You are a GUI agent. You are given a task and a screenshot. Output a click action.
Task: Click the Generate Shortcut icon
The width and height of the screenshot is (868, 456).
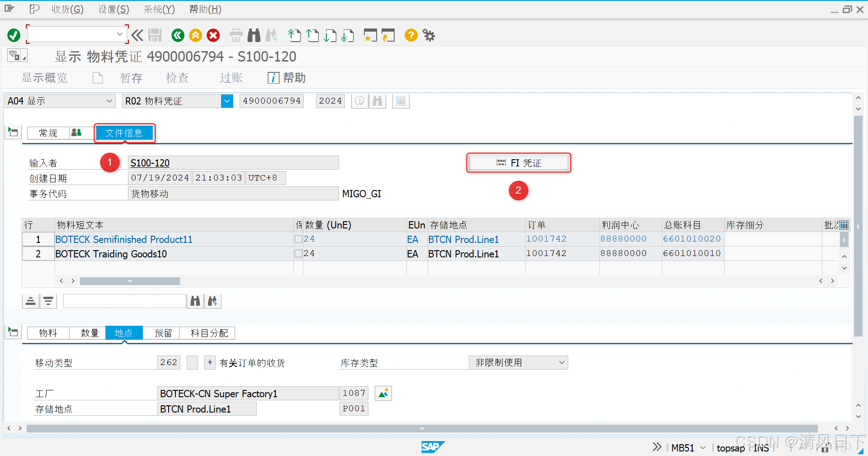coord(388,35)
